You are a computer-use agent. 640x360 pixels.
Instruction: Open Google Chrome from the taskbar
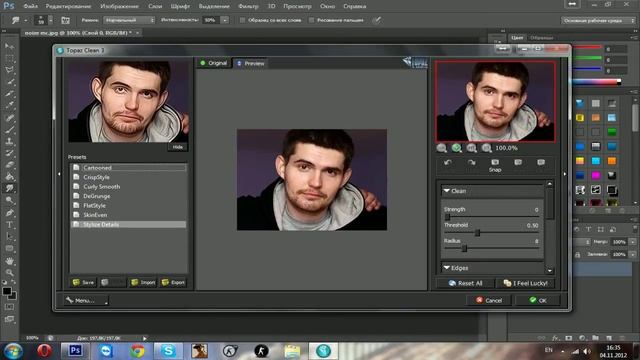[137, 351]
